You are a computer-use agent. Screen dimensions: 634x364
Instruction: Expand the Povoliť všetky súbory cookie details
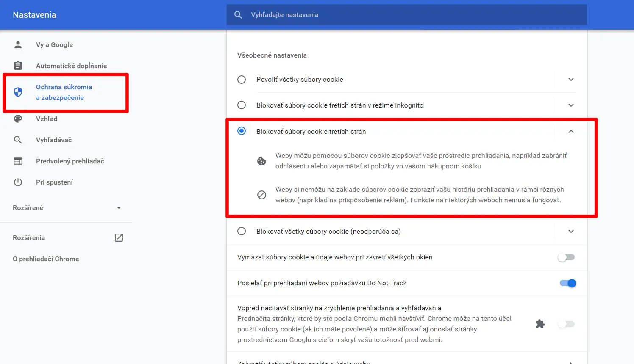click(x=571, y=80)
